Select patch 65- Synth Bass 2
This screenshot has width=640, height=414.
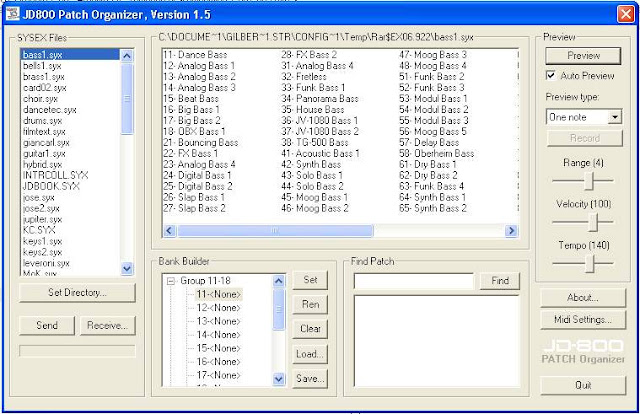[433, 208]
